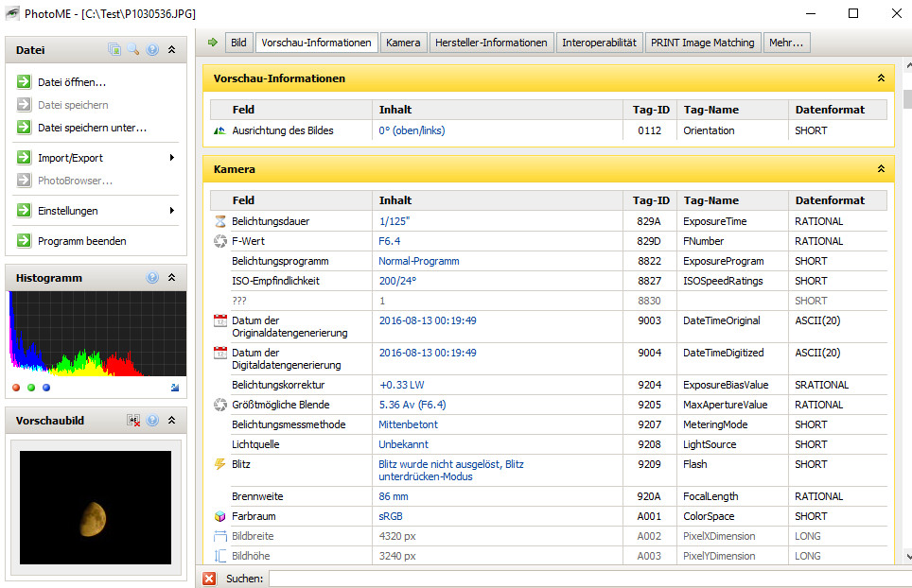This screenshot has width=912, height=588.
Task: Open help for the Histogramm panel
Action: click(x=152, y=278)
